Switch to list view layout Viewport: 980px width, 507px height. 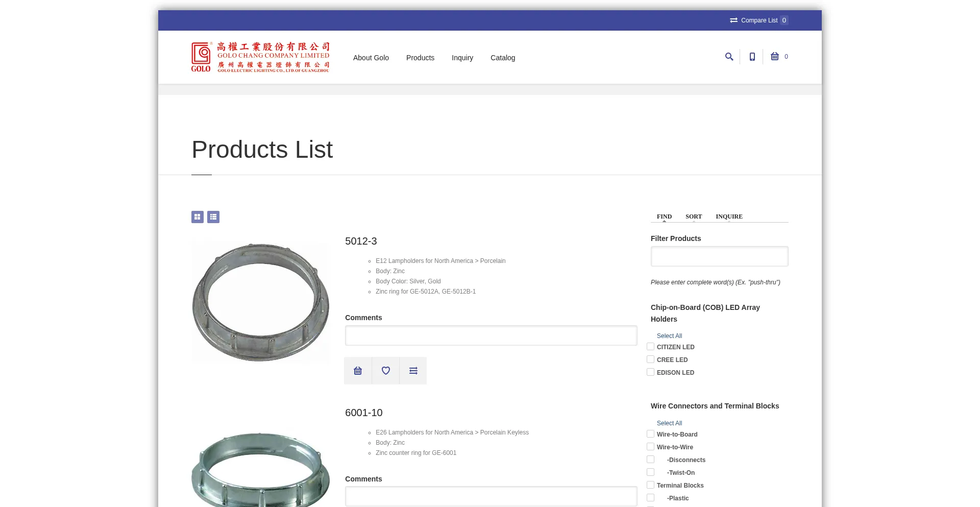tap(213, 217)
